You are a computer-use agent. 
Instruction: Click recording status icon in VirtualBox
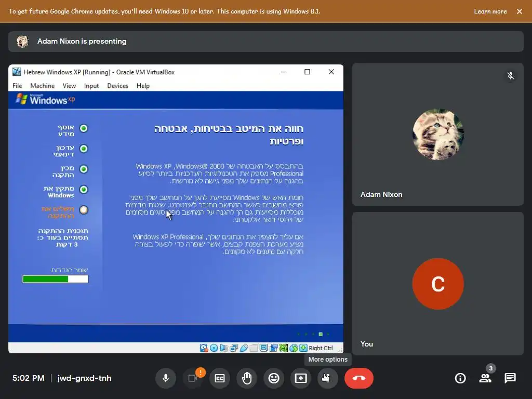point(273,348)
